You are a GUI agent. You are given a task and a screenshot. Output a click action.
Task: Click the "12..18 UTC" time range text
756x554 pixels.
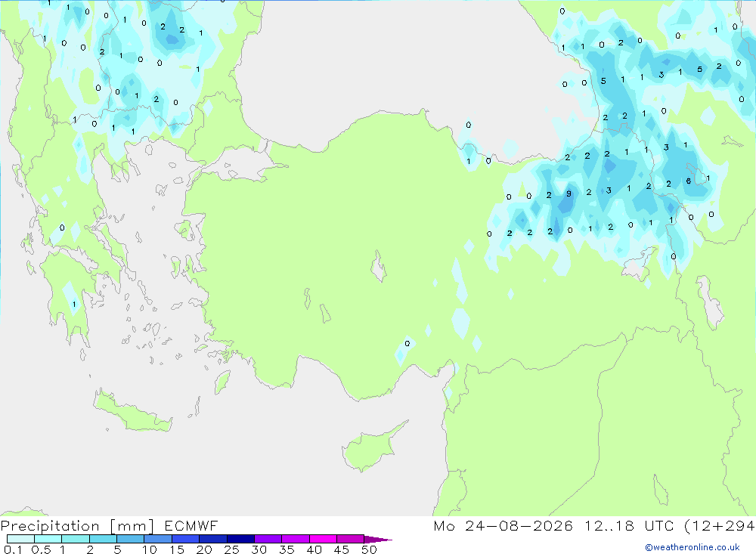(629, 526)
